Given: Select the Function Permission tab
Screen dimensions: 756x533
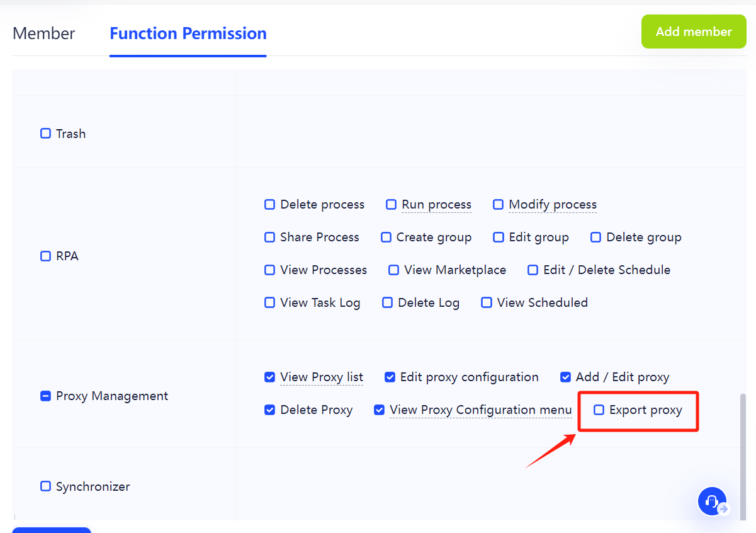Looking at the screenshot, I should coord(188,33).
